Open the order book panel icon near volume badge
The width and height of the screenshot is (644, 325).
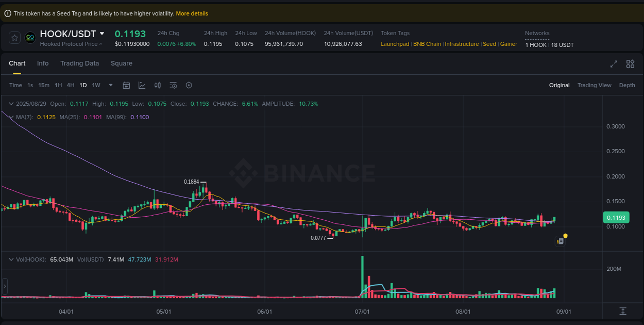pos(560,241)
